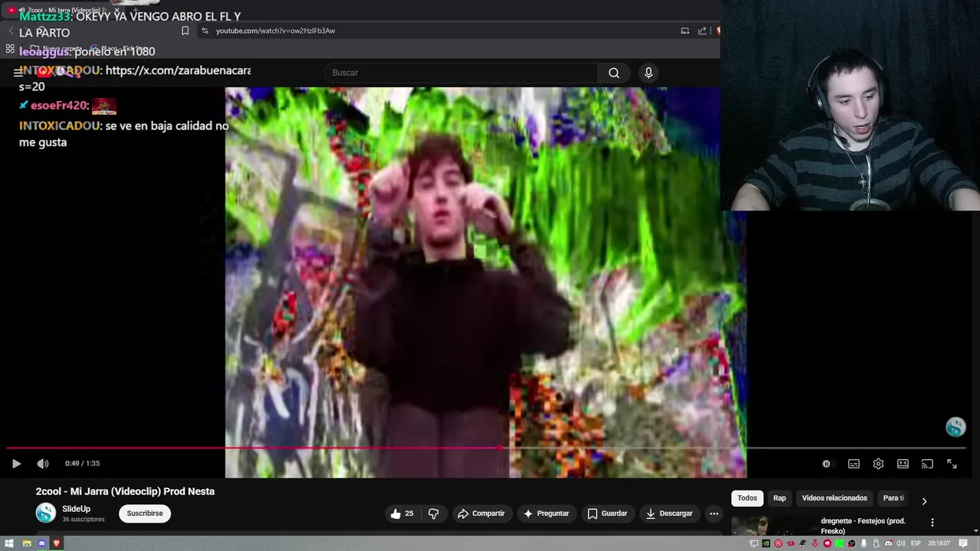Select the Para ti chip
The image size is (980, 551).
893,498
